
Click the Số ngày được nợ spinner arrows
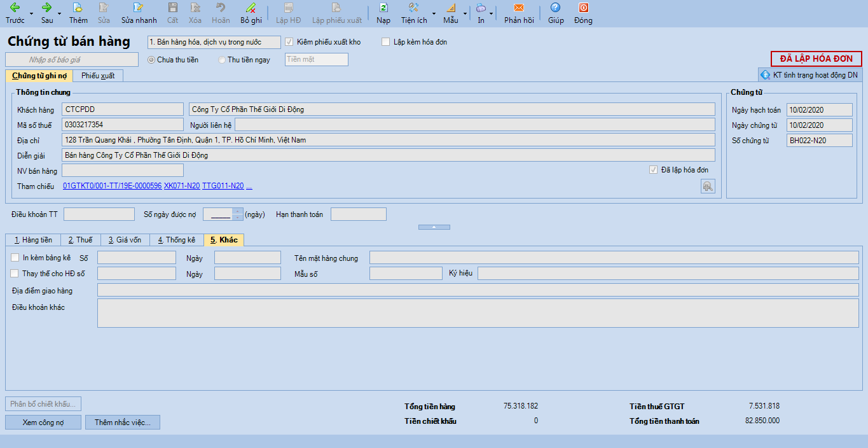pos(238,214)
